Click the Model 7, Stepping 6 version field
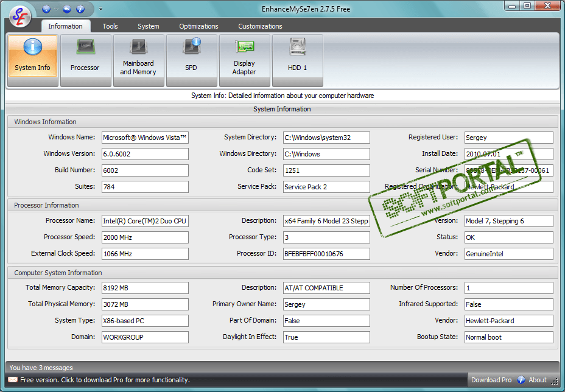Viewport: 565px width, 392px height. click(x=509, y=221)
